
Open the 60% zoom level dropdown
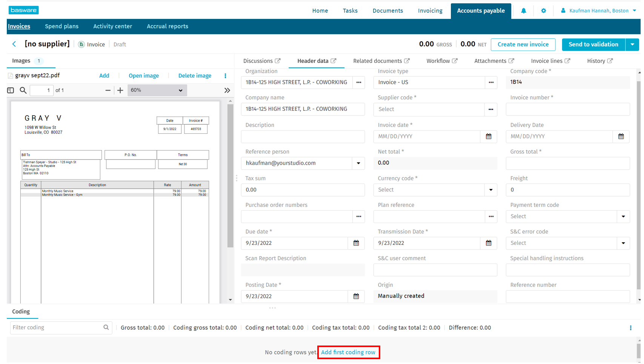[157, 90]
